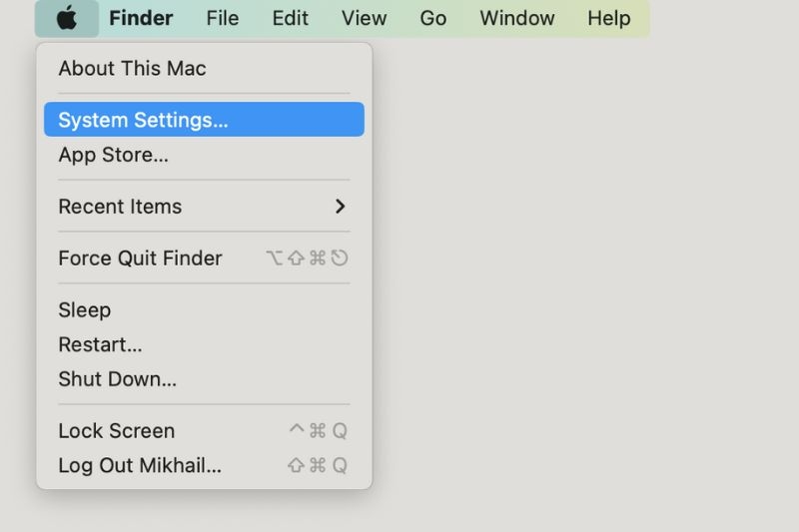Viewport: 799px width, 532px height.
Task: Choose Log Out Mikhail
Action: point(140,465)
